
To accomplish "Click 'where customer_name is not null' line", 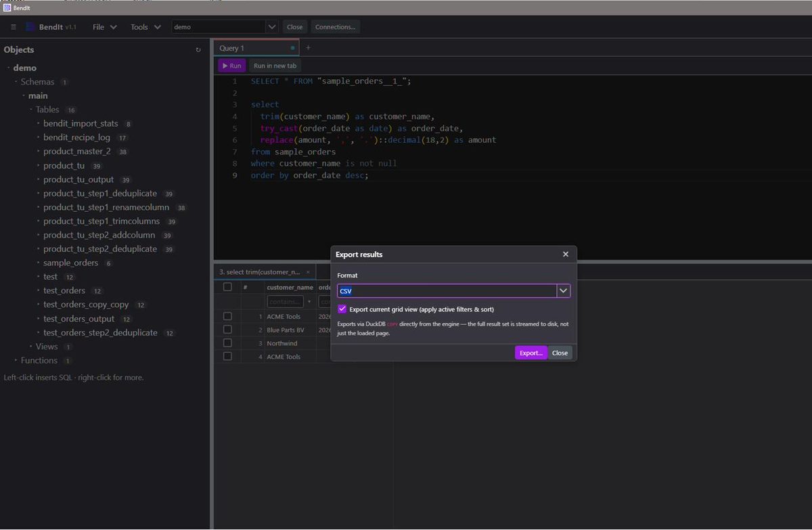I will pyautogui.click(x=323, y=163).
